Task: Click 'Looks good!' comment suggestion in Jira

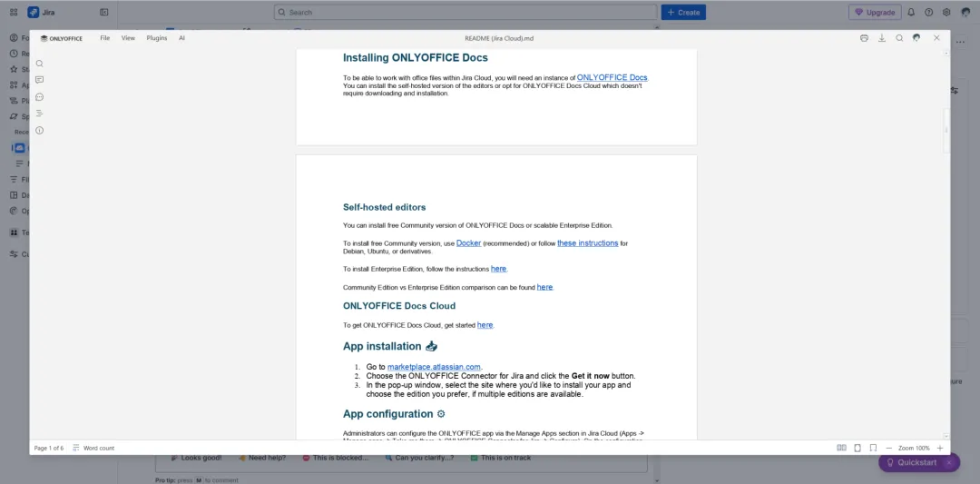Action: point(196,458)
